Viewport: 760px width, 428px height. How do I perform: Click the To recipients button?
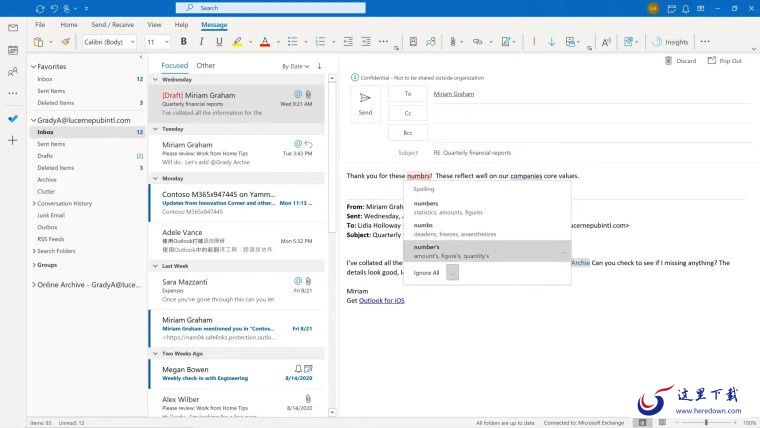pos(408,94)
